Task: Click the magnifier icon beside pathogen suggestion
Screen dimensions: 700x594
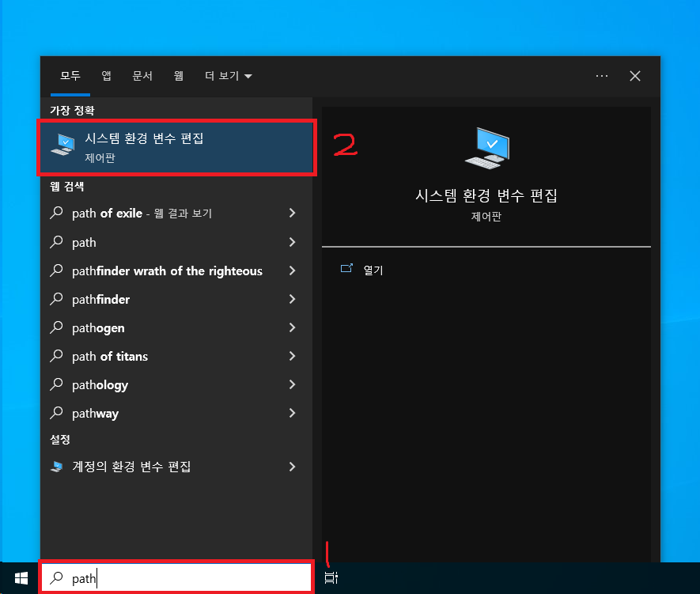Action: coord(56,327)
